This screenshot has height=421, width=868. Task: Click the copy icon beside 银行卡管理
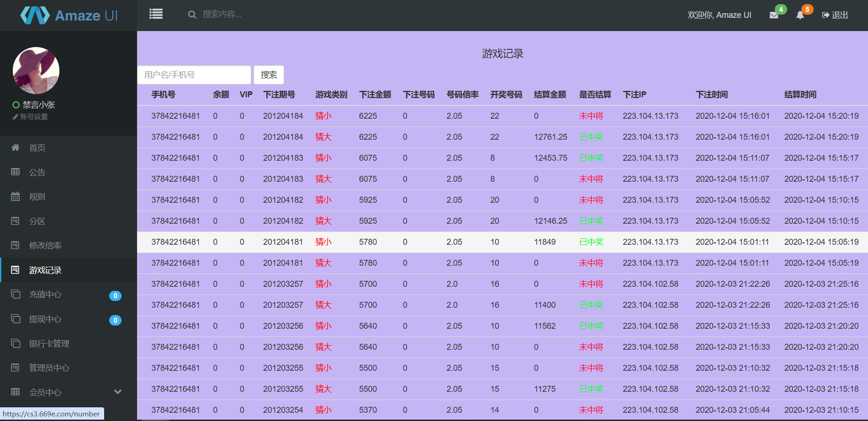pyautogui.click(x=16, y=343)
